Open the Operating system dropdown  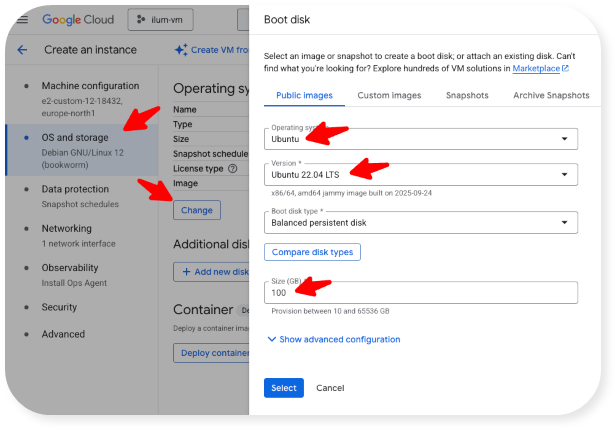421,139
